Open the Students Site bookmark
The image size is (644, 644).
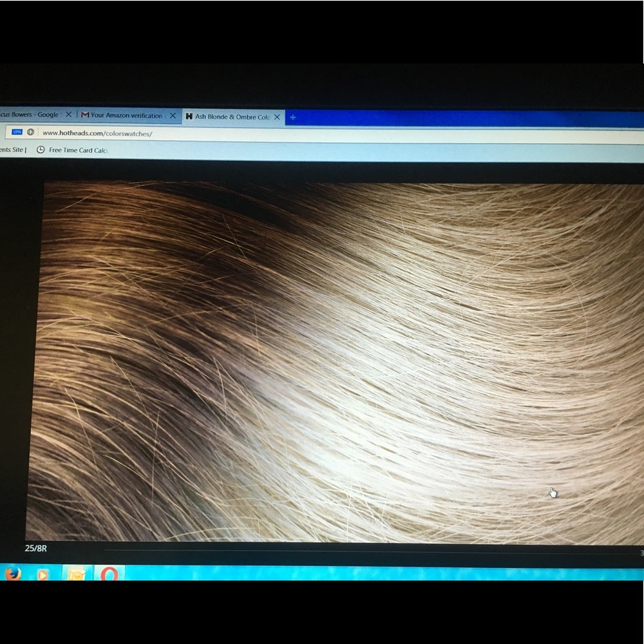[11, 149]
